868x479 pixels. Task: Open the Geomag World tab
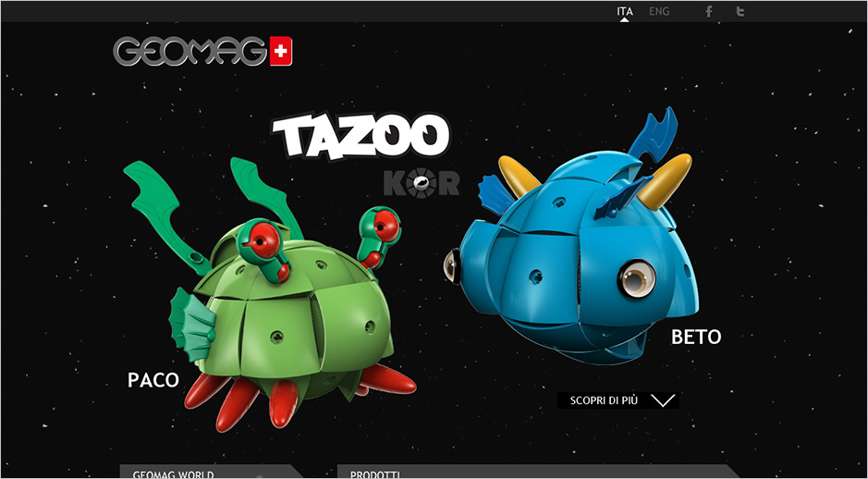click(x=212, y=472)
